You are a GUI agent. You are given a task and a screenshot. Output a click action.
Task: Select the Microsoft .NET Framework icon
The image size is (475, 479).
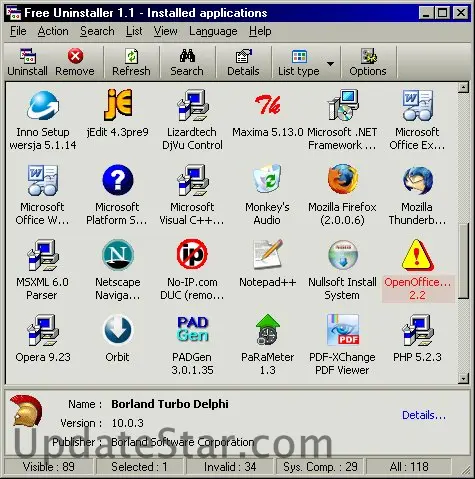tap(343, 105)
